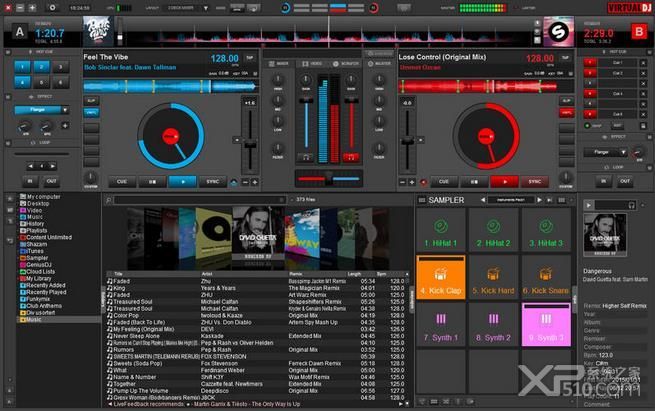This screenshot has height=411, width=655.
Task: Set loop OUT on right deck
Action: coord(625,181)
